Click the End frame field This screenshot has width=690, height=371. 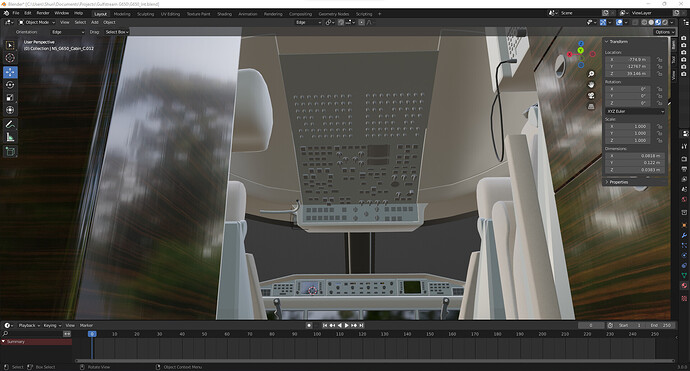click(661, 325)
